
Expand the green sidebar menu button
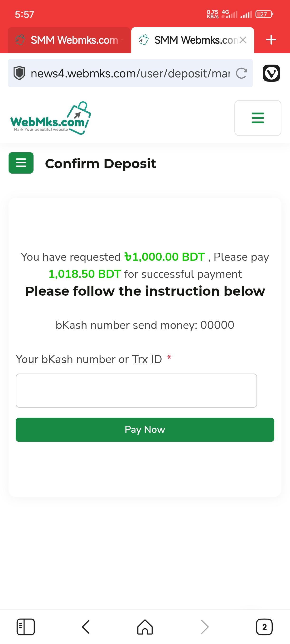pos(21,163)
